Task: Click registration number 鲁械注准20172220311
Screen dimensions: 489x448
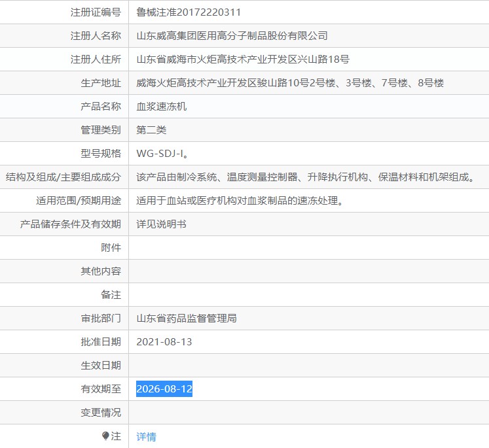Action: coord(189,12)
